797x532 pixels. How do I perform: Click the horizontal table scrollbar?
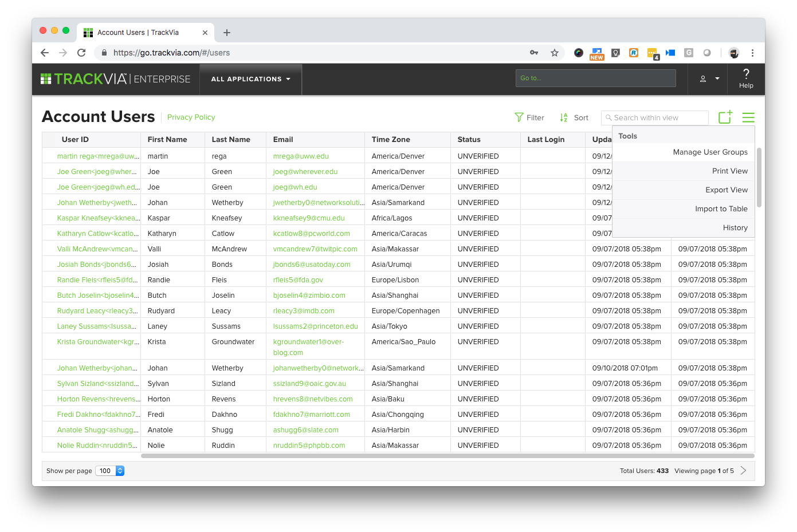(x=447, y=456)
